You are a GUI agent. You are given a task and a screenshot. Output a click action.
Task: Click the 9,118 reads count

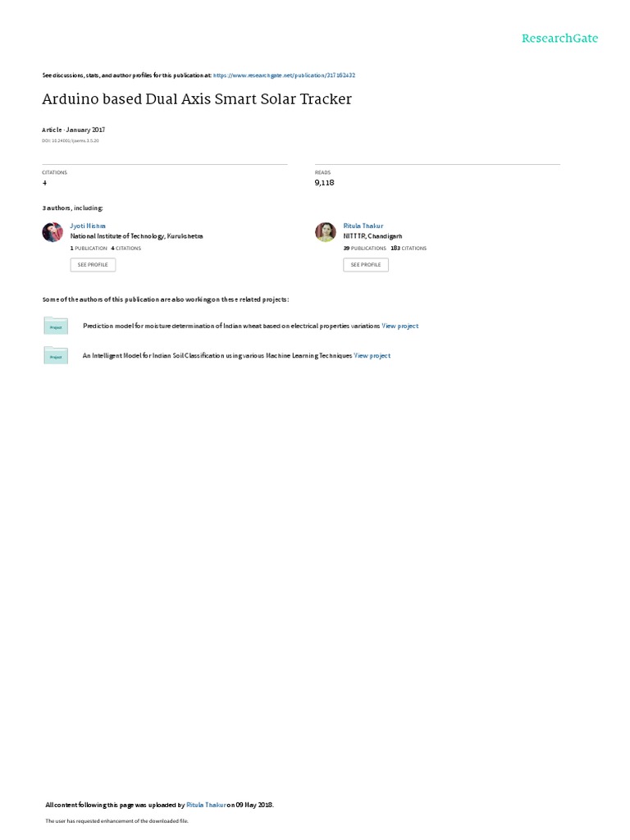point(325,183)
